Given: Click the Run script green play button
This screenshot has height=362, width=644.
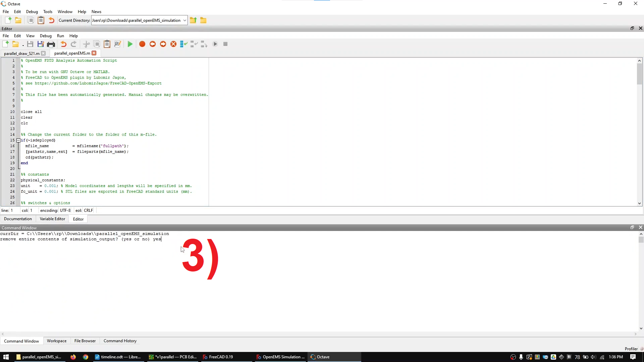Looking at the screenshot, I should pyautogui.click(x=129, y=44).
